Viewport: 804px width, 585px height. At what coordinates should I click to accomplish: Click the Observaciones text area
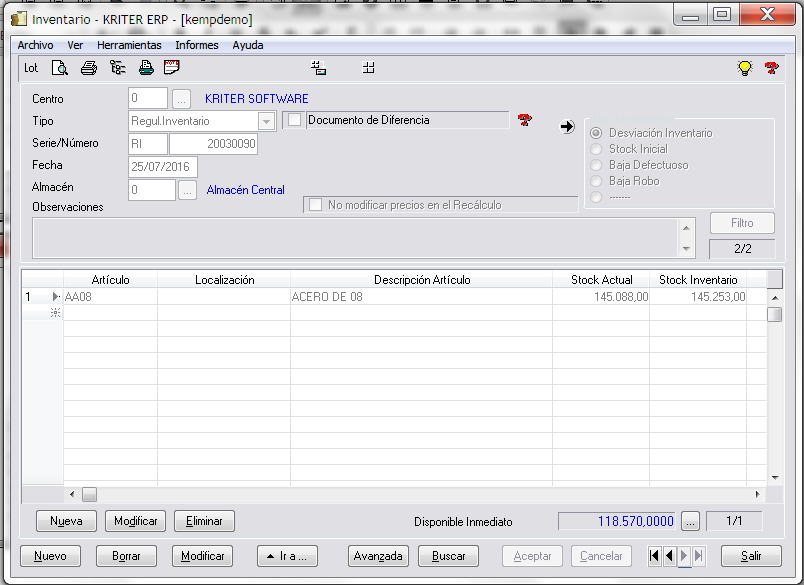tap(355, 238)
